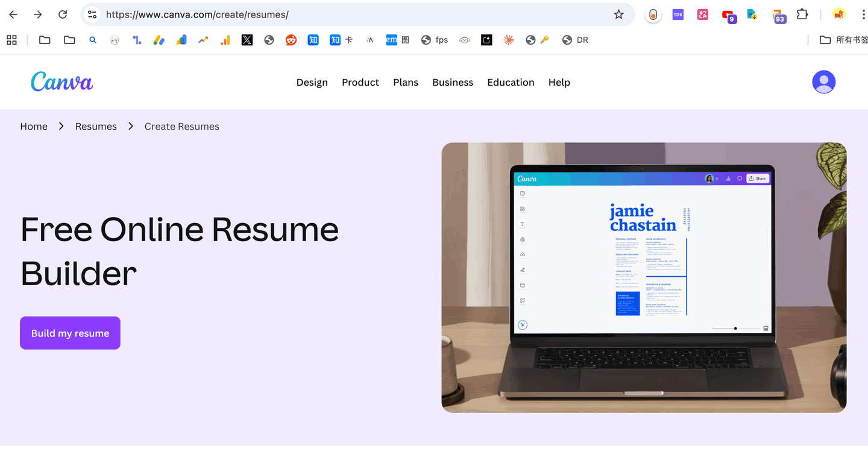View site information icon in address bar

pyautogui.click(x=92, y=14)
